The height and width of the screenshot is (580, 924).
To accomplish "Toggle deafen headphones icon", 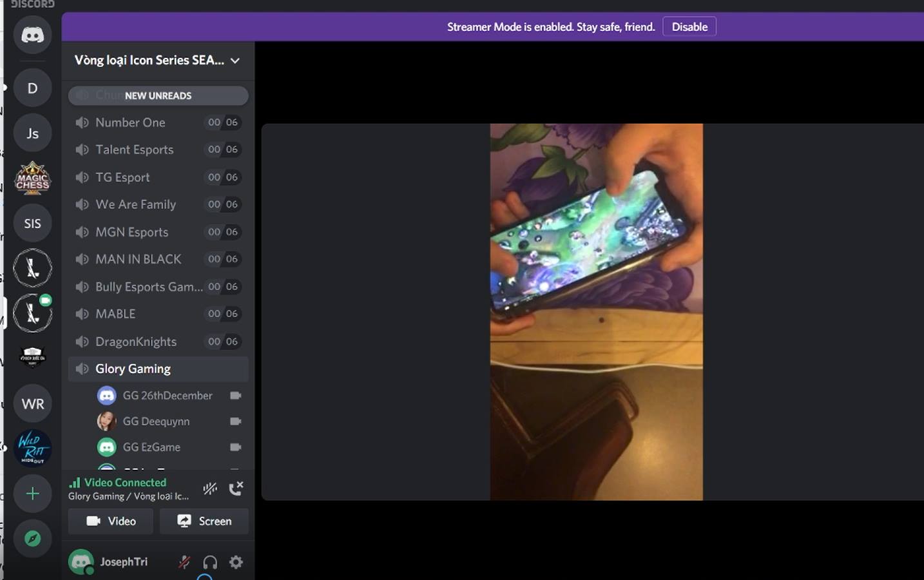I will (x=210, y=562).
